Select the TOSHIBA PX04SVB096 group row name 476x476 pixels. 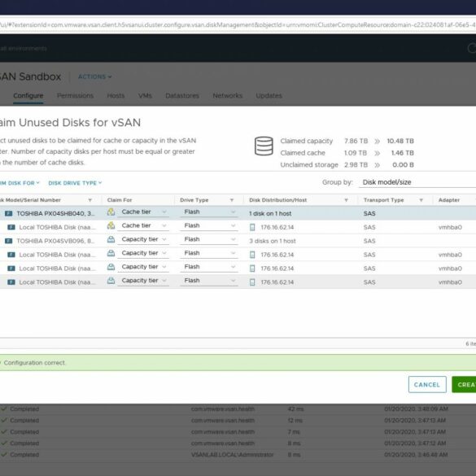pyautogui.click(x=55, y=241)
